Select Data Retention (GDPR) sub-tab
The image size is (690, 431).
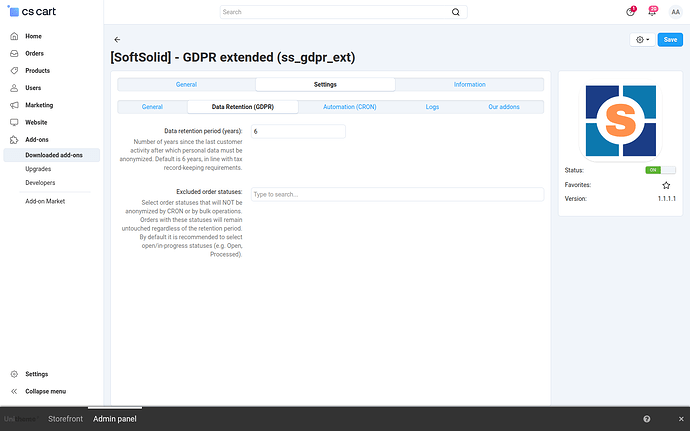pyautogui.click(x=243, y=107)
